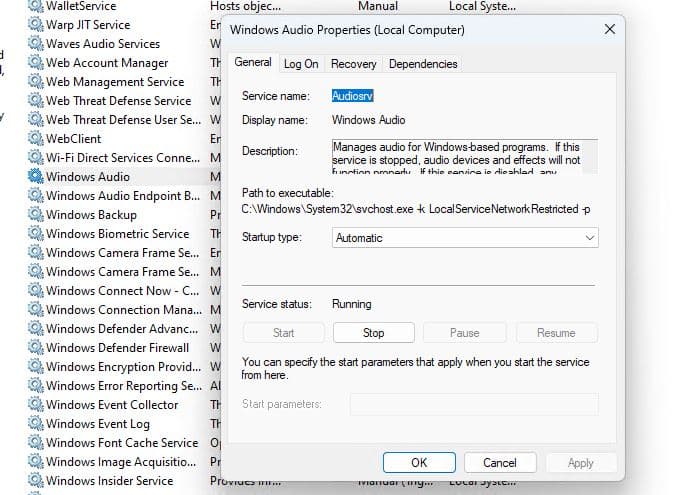Select Windows Event Log in the list
696x495 pixels.
(x=98, y=424)
